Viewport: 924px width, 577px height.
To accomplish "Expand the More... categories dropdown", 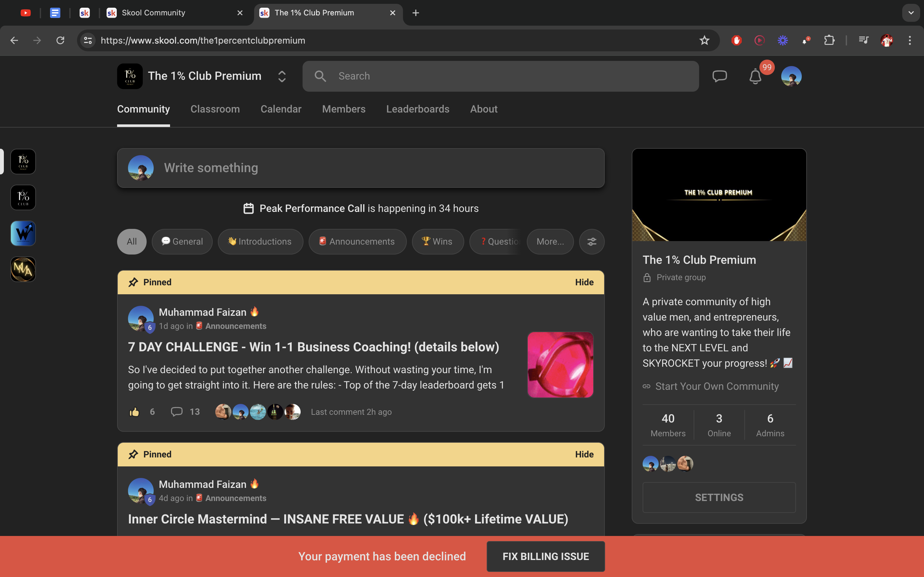I will click(x=550, y=242).
